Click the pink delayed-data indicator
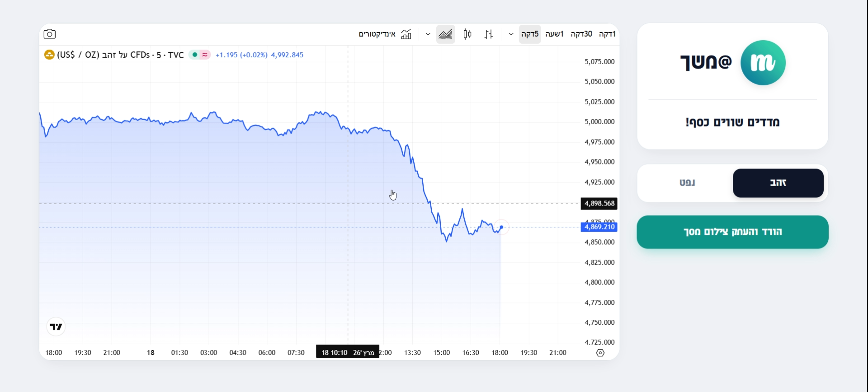 [205, 55]
